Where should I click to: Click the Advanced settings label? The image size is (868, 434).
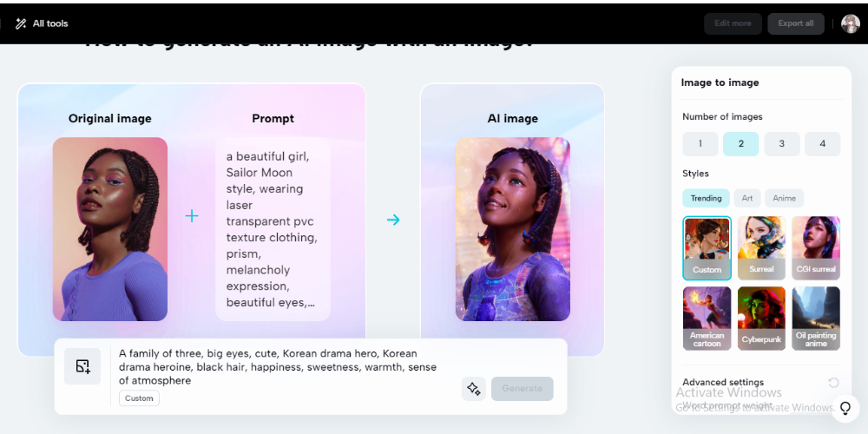723,383
